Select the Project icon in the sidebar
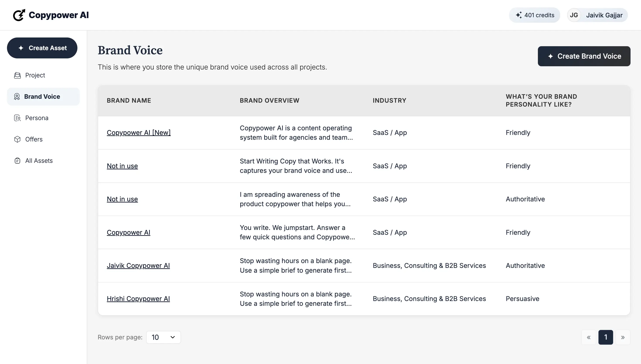Viewport: 641px width, 364px height. pos(17,75)
